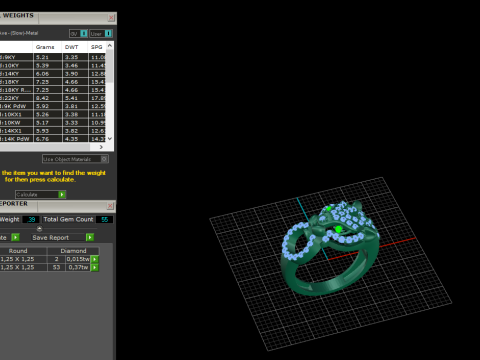The width and height of the screenshot is (480, 360).
Task: Click the total weight value .39
Action: (31, 219)
